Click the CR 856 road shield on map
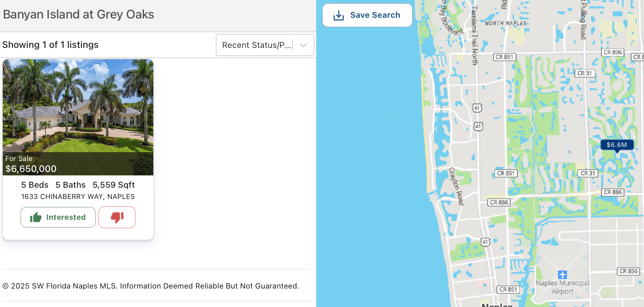 point(628,271)
